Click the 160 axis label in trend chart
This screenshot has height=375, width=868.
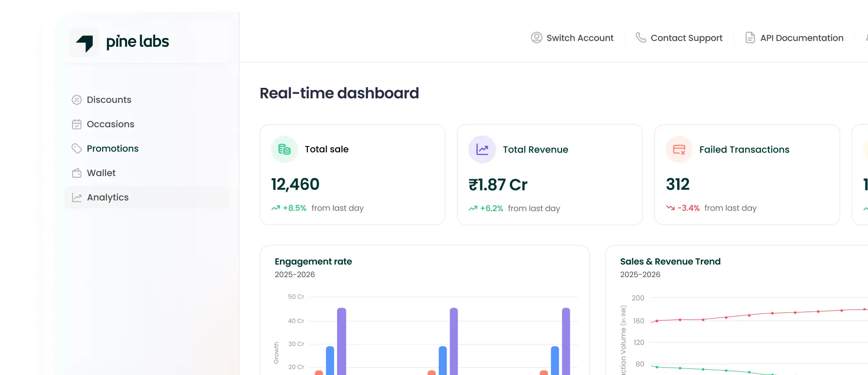coord(638,321)
